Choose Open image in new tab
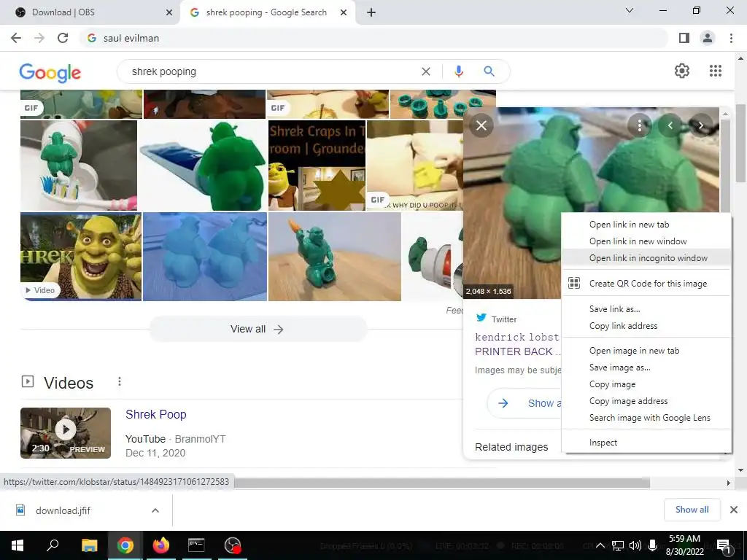747x560 pixels. (646, 351)
